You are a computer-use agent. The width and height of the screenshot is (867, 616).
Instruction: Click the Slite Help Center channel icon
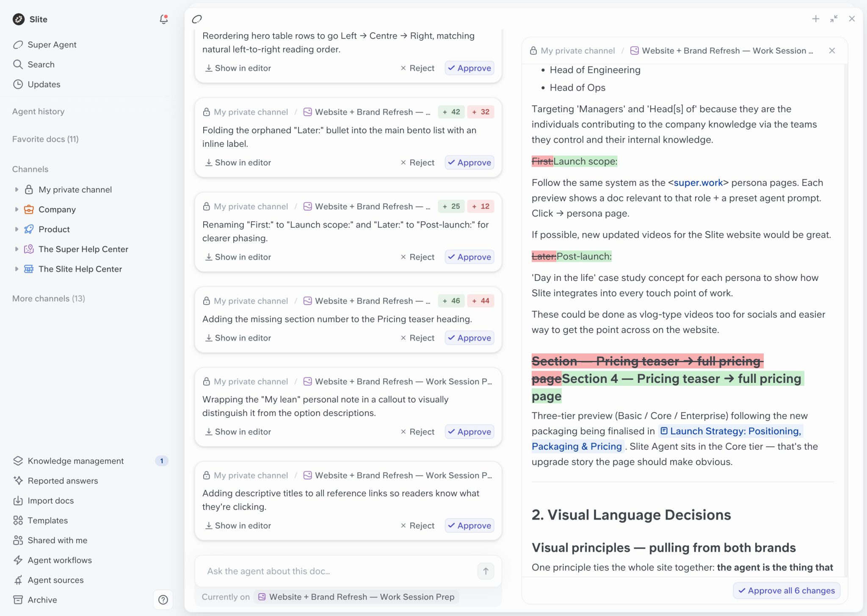[x=29, y=269]
